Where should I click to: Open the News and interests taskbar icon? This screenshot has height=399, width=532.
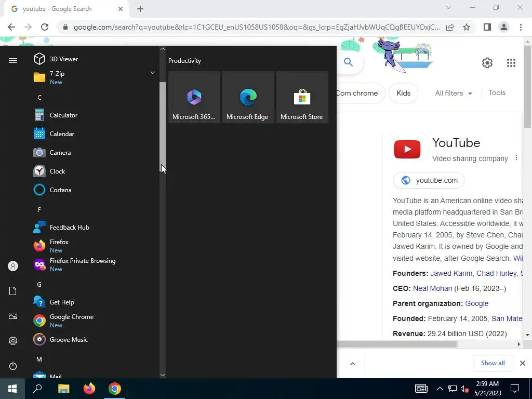(x=421, y=389)
